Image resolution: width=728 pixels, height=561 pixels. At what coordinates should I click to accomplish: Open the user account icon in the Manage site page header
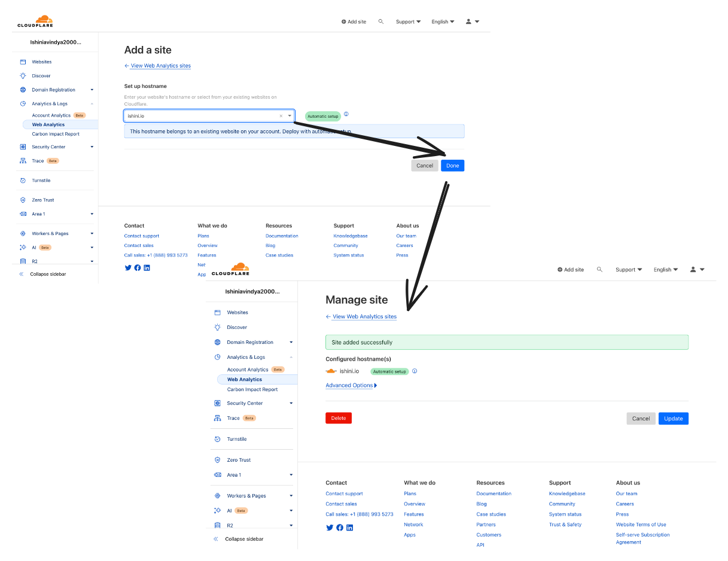(x=693, y=270)
